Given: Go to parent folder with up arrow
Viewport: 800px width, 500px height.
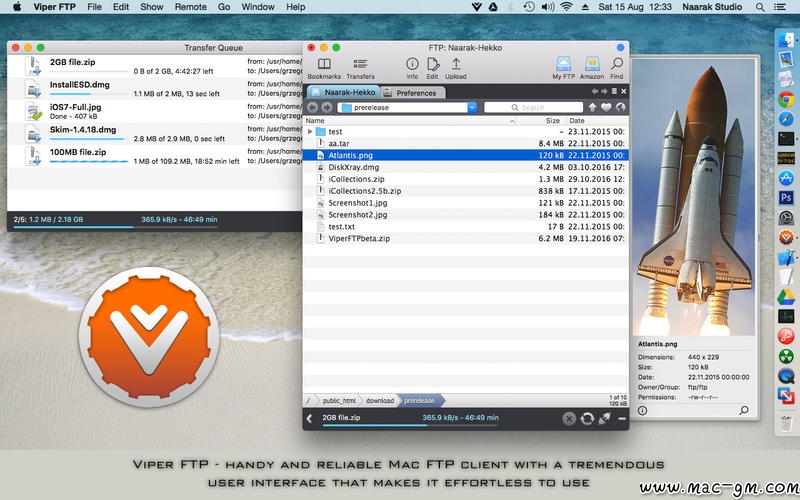Looking at the screenshot, I should click(x=592, y=107).
